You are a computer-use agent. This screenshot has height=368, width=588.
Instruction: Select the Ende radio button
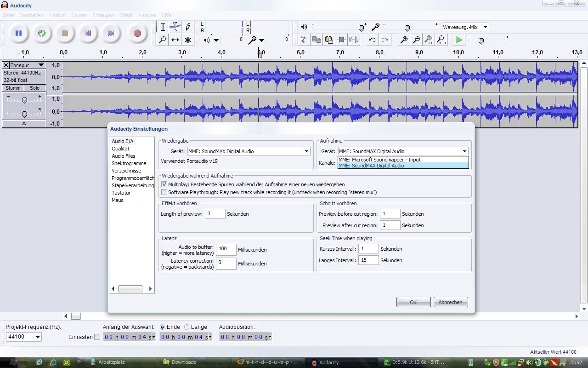(163, 327)
